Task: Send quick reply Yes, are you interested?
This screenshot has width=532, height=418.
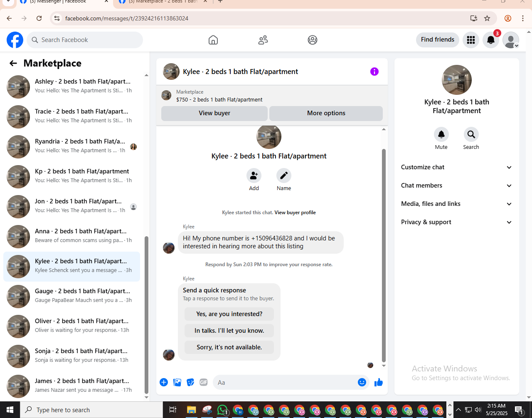Action: (x=229, y=314)
